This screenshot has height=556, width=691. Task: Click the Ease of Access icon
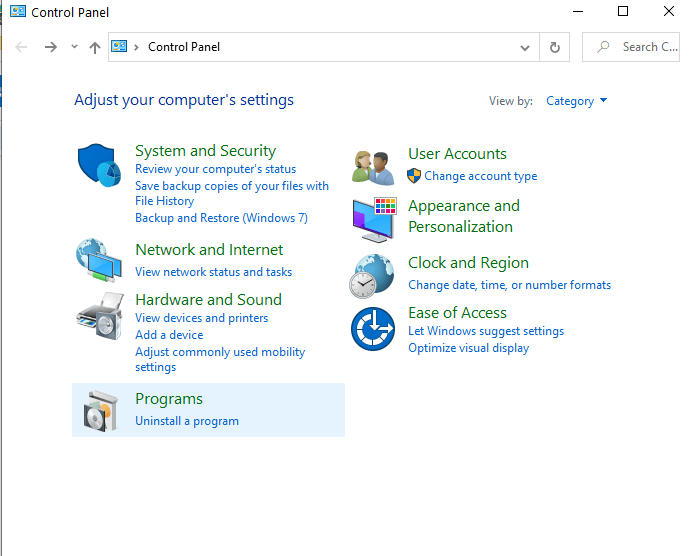coord(372,329)
